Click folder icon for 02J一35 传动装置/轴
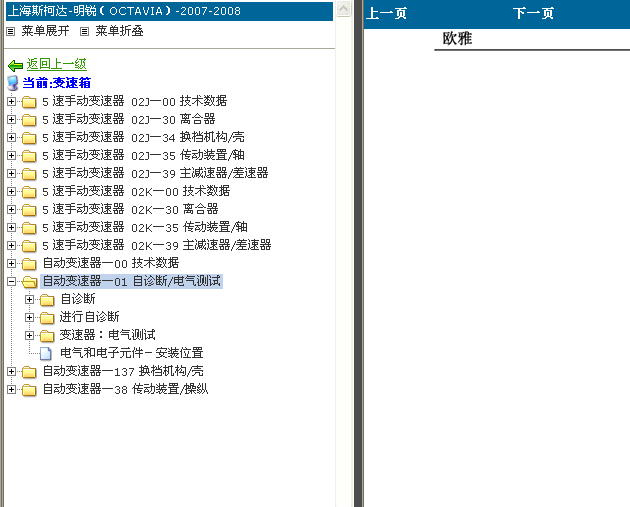The height and width of the screenshot is (507, 630). click(29, 155)
